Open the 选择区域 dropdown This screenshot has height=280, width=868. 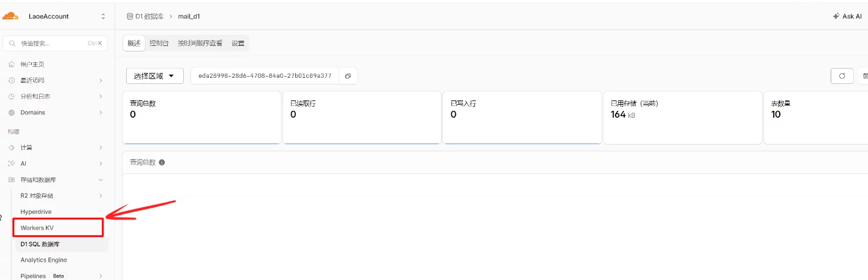tap(154, 76)
